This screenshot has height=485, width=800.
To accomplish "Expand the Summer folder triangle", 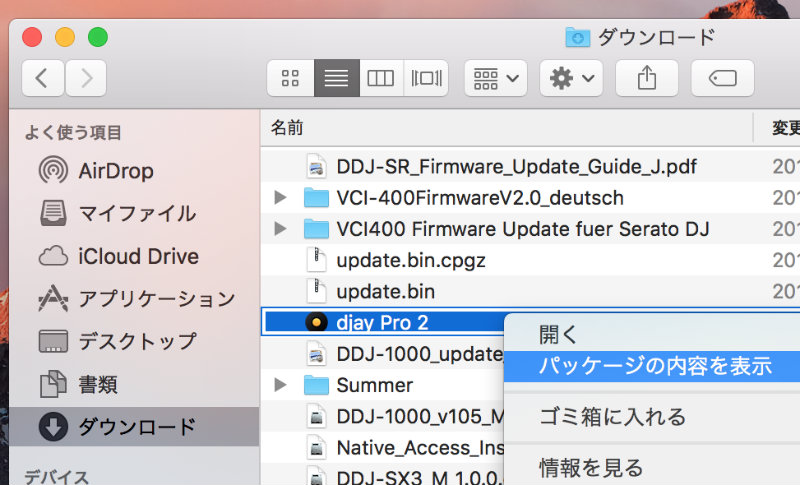I will tap(280, 385).
